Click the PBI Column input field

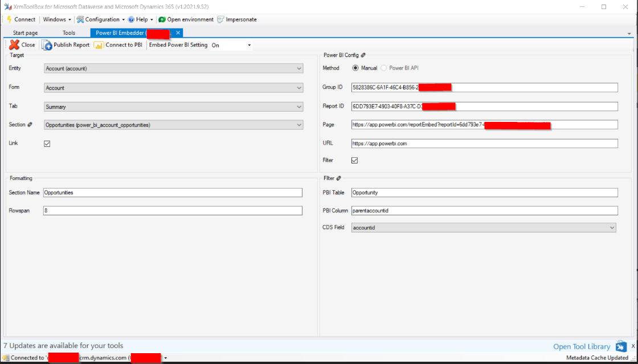pyautogui.click(x=485, y=211)
